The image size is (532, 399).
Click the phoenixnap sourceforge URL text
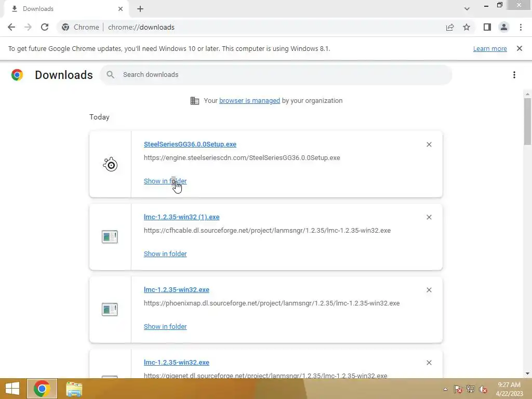point(271,303)
